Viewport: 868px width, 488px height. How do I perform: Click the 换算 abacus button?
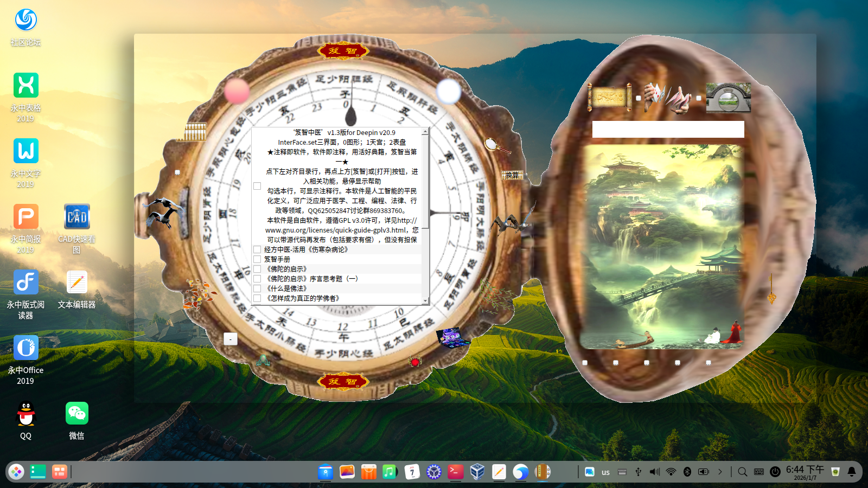[x=512, y=175]
